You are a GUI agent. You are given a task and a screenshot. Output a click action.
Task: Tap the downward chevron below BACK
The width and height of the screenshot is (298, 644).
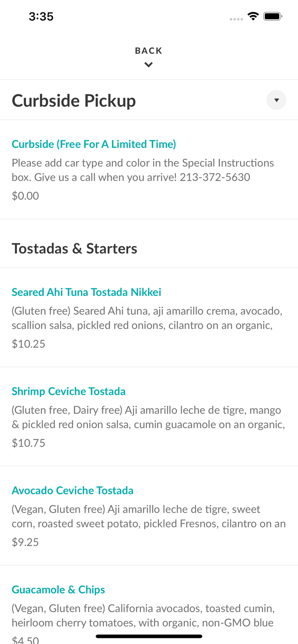[149, 64]
